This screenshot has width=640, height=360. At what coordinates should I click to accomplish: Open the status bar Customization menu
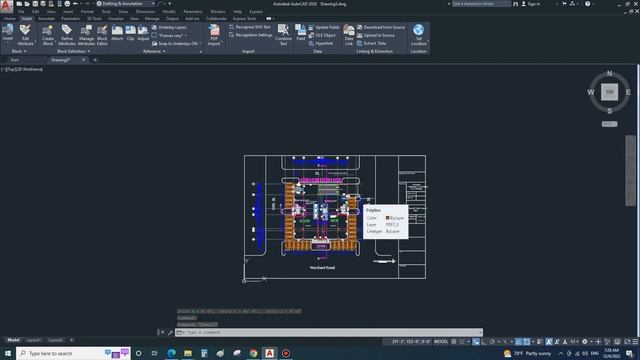point(635,342)
